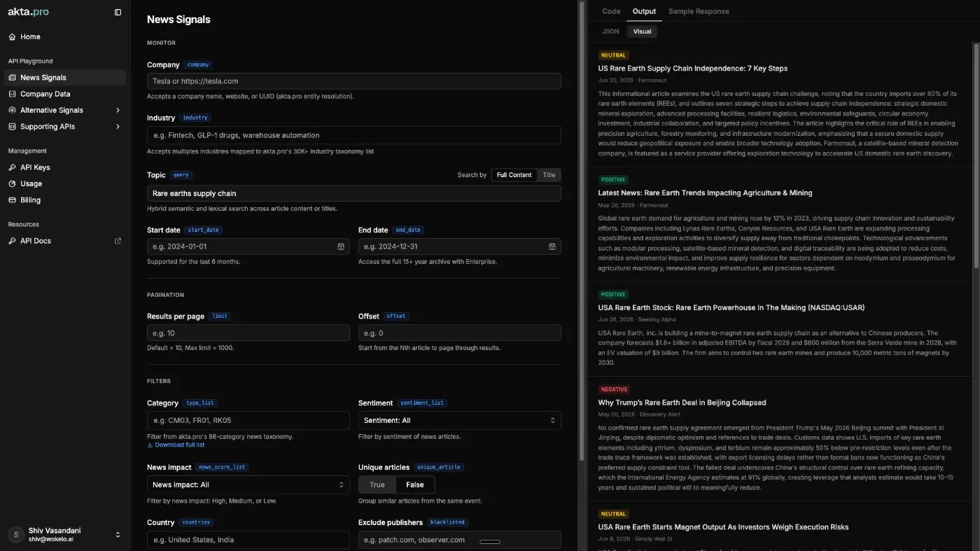Click the download icon beside Download full list
The height and width of the screenshot is (551, 980).
[x=150, y=445]
